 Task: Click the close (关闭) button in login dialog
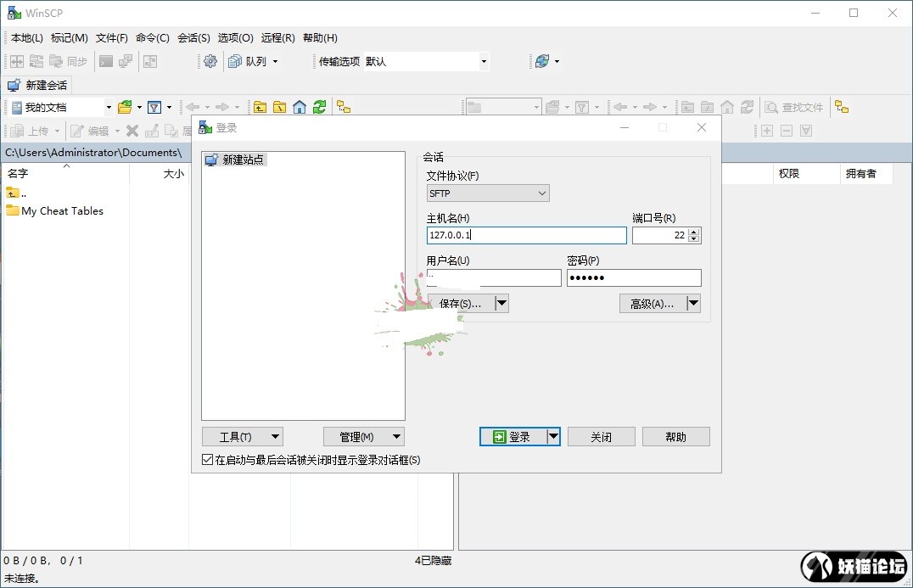pos(601,437)
